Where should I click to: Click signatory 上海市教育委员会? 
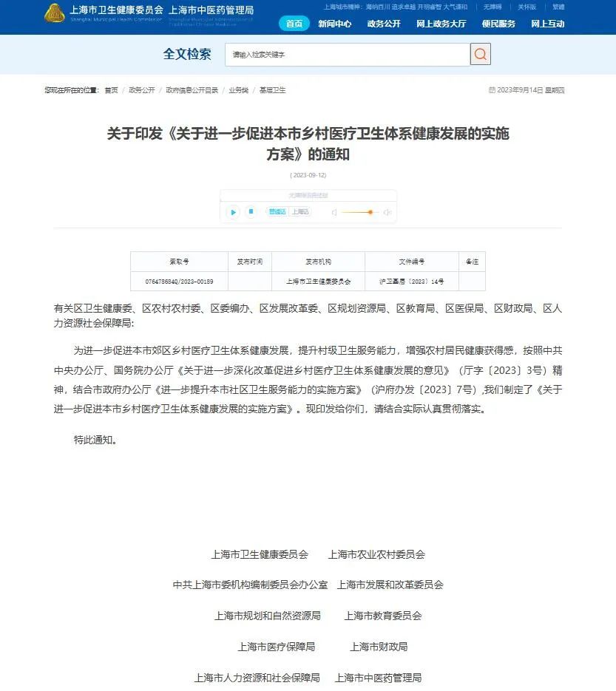(383, 616)
